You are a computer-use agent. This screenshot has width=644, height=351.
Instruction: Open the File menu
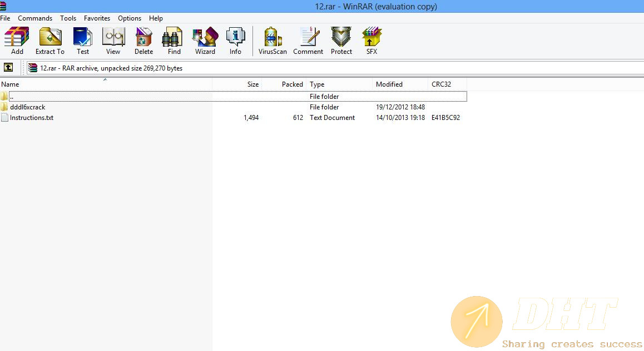[x=6, y=18]
